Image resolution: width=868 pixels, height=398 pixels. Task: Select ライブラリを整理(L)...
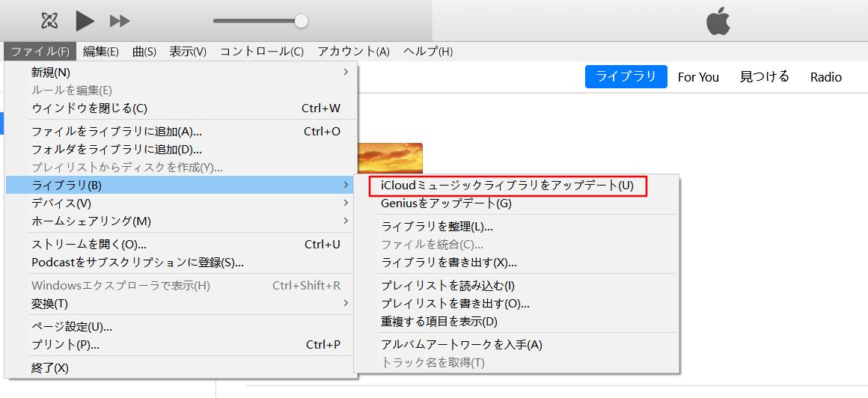click(516, 227)
